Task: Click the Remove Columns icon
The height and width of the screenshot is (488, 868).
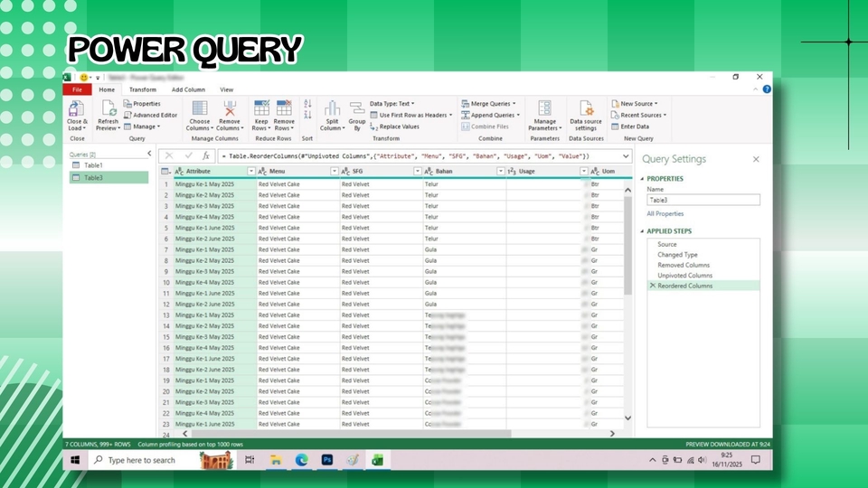Action: pos(230,109)
